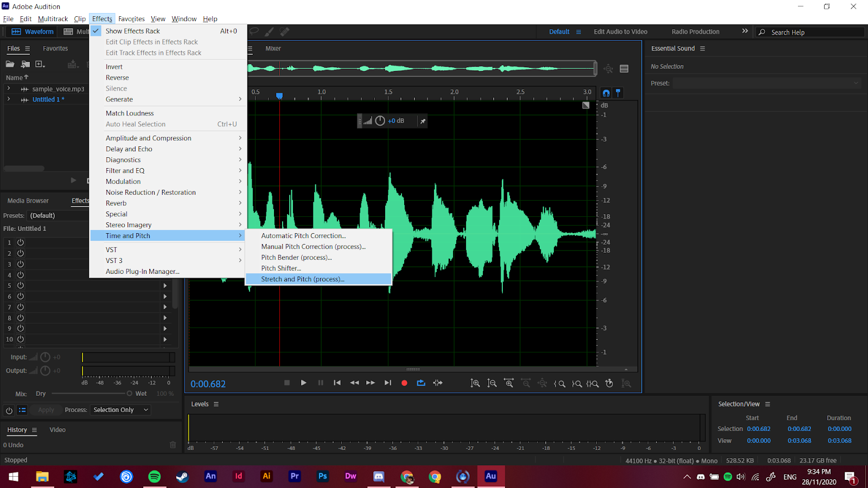Viewport: 868px width, 488px height.
Task: Click the Play transport button
Action: click(x=303, y=383)
